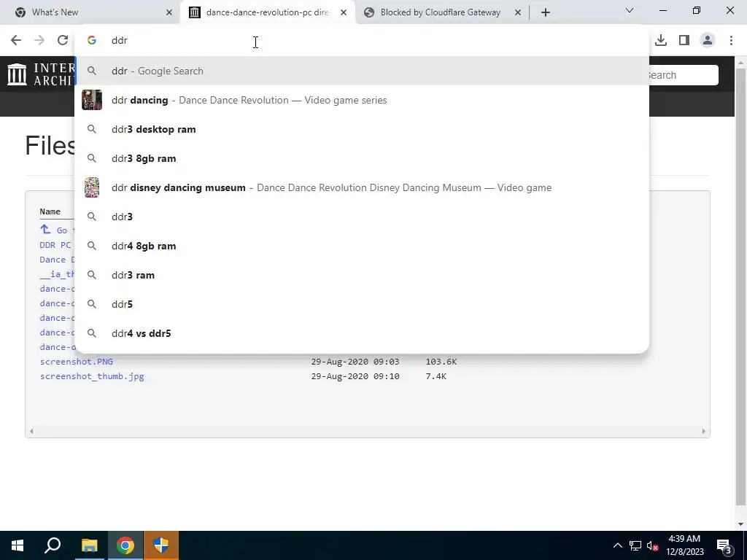747x560 pixels.
Task: Choose the 'ddr4 8gb ram' suggestion
Action: [x=362, y=246]
